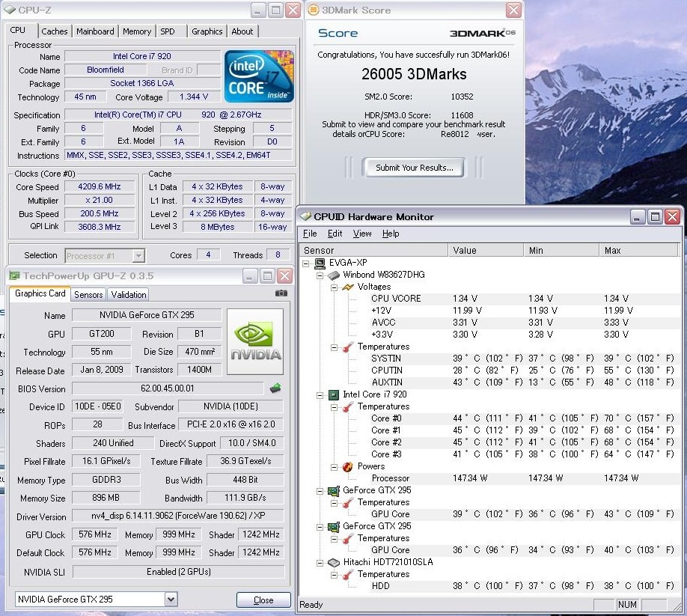Click the Temperatures icon under Hitachi drive
The width and height of the screenshot is (687, 616).
(x=348, y=575)
